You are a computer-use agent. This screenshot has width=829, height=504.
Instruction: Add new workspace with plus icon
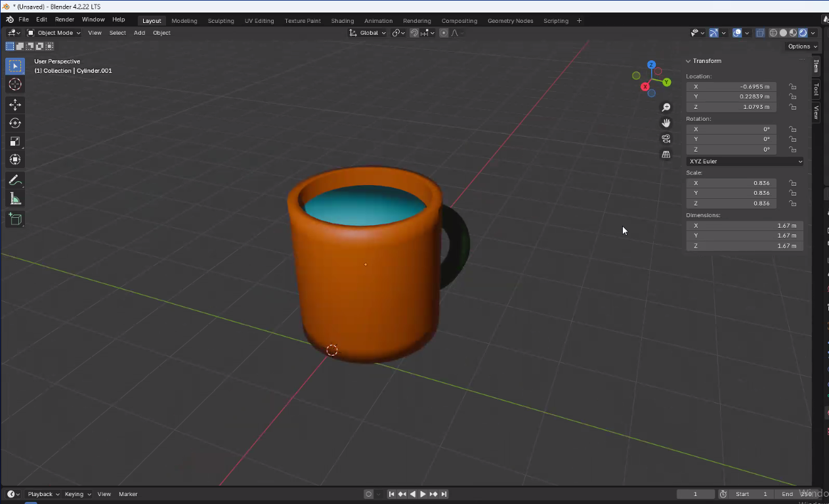point(579,20)
